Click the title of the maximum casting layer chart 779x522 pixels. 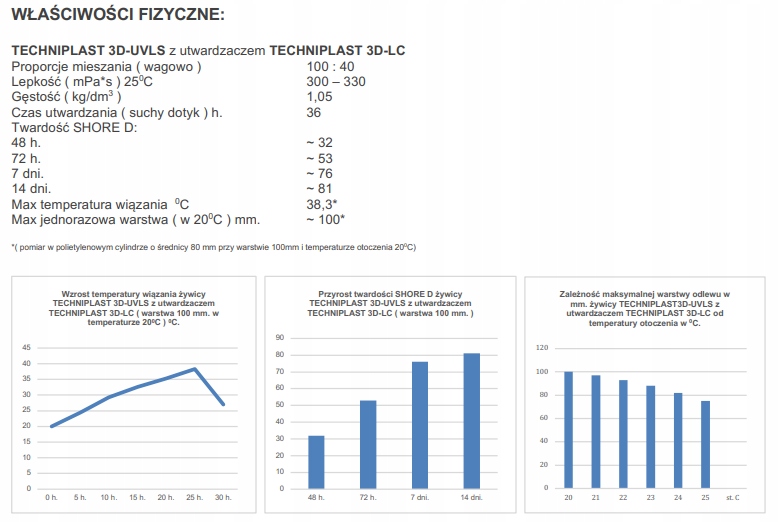pos(644,308)
